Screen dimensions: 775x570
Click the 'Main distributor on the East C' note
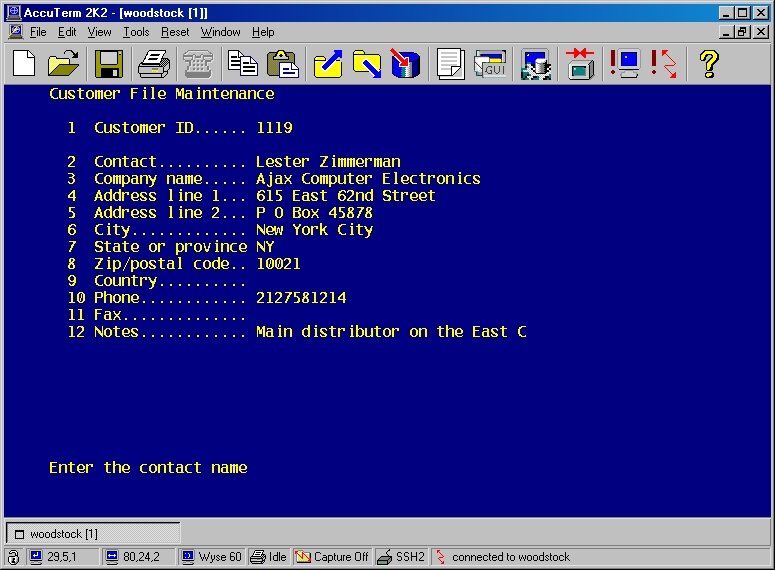[391, 332]
